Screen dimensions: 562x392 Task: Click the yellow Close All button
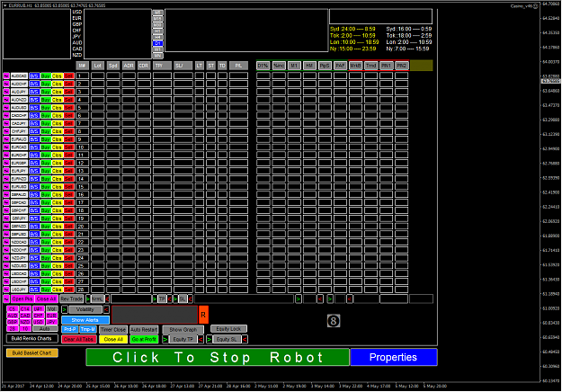click(x=113, y=339)
